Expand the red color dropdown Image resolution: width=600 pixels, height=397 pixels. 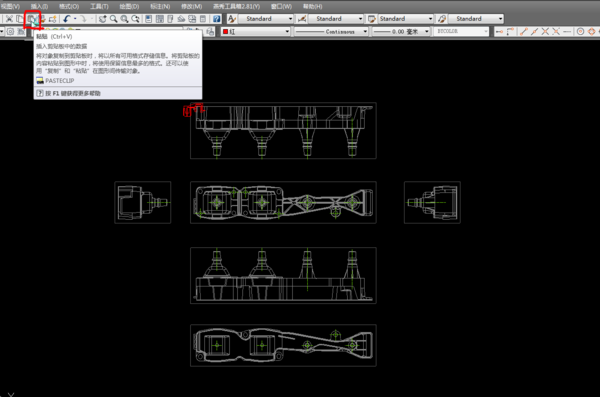(256, 32)
